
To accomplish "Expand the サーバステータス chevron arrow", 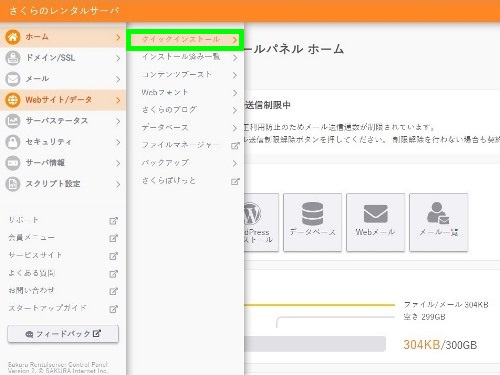I will 118,121.
